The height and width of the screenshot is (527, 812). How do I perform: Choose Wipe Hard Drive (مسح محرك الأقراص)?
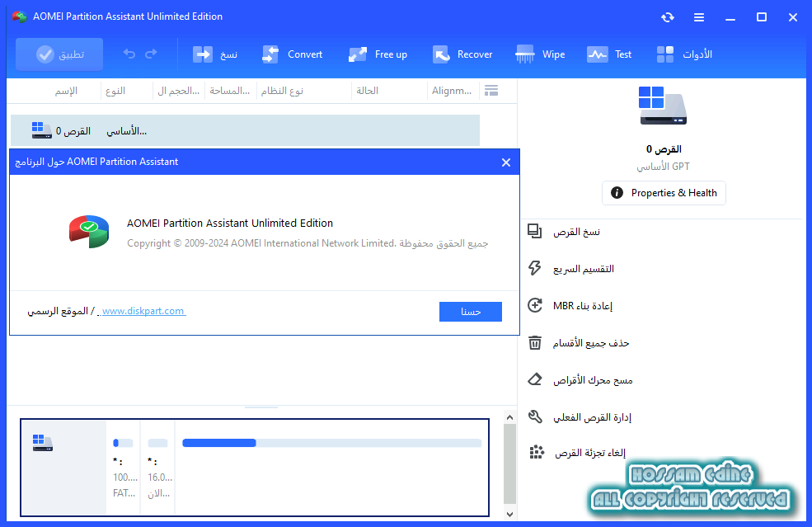pos(580,380)
